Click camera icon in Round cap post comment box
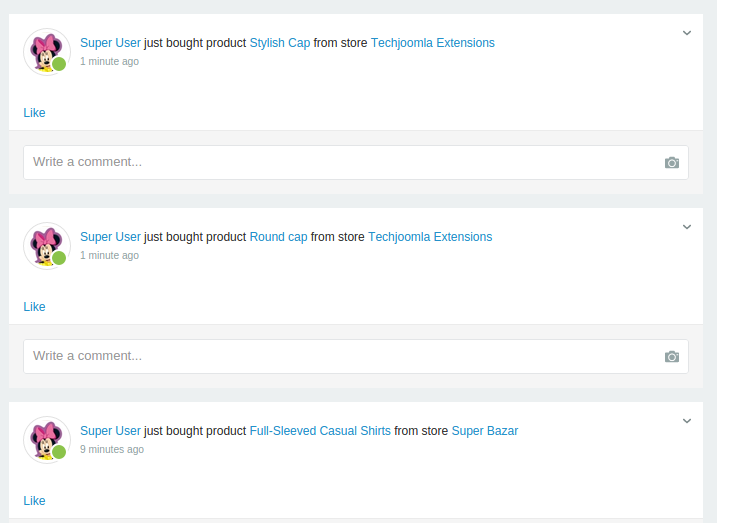This screenshot has height=523, width=730. (671, 357)
